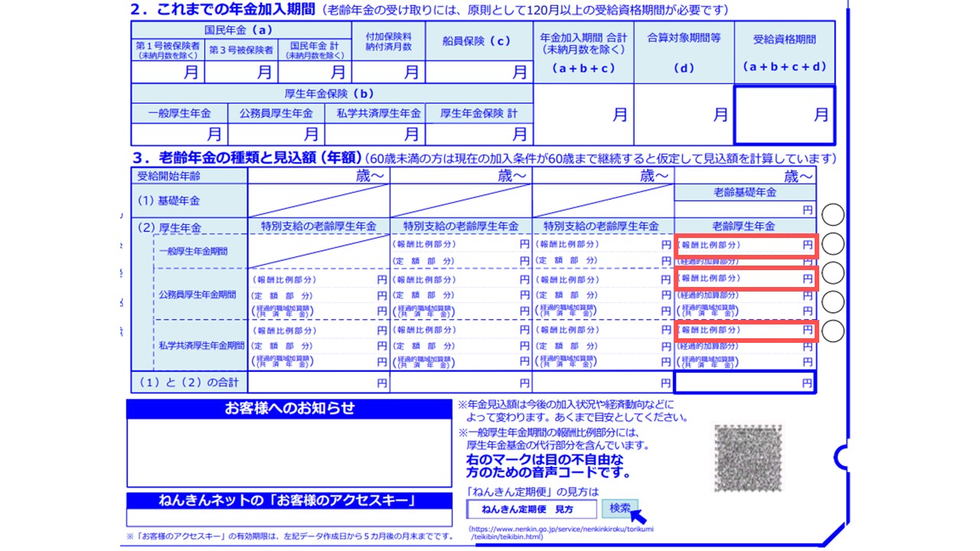
Task: Click the 厚生年金保険 計 column header
Action: click(479, 113)
